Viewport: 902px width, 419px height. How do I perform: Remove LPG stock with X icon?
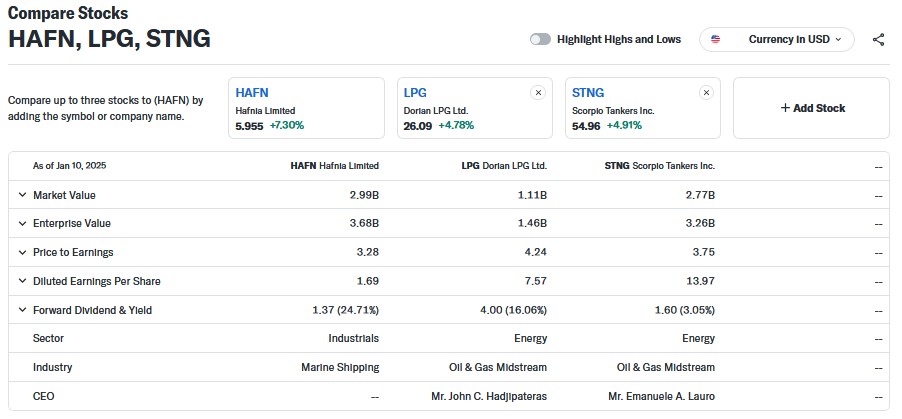tap(538, 93)
